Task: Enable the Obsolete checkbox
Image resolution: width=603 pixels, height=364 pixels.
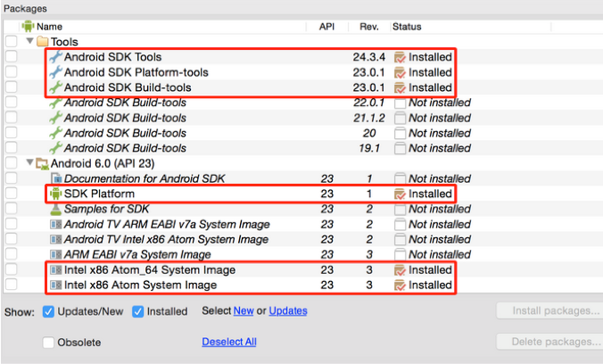Action: 49,342
